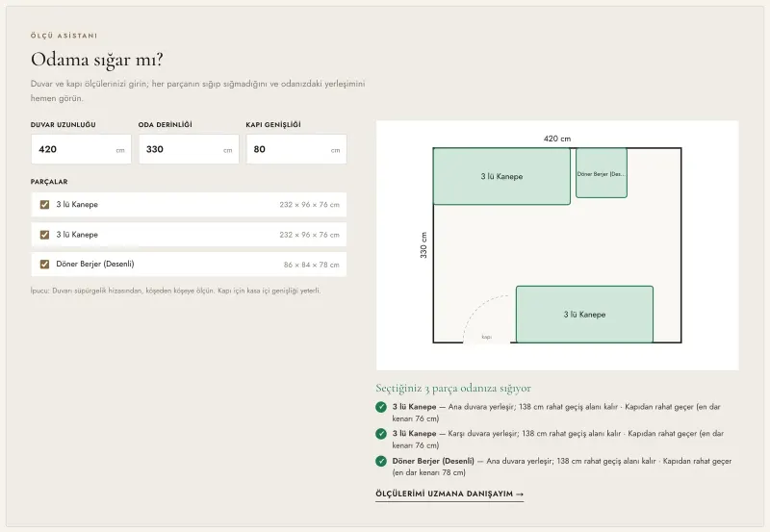The width and height of the screenshot is (770, 532).
Task: Select the bottom 3 lü Kanepe block in floor plan
Action: click(584, 314)
